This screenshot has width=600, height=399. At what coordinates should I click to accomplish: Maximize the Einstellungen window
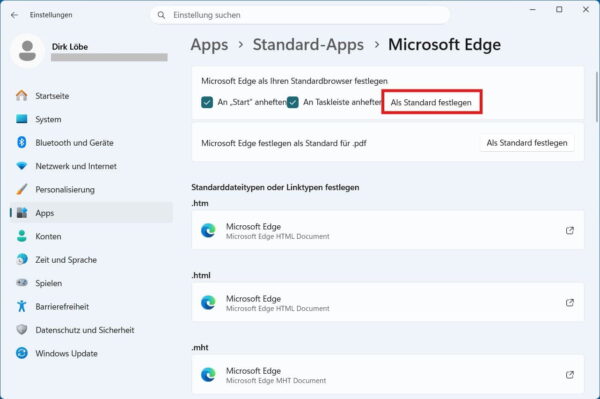pyautogui.click(x=559, y=10)
